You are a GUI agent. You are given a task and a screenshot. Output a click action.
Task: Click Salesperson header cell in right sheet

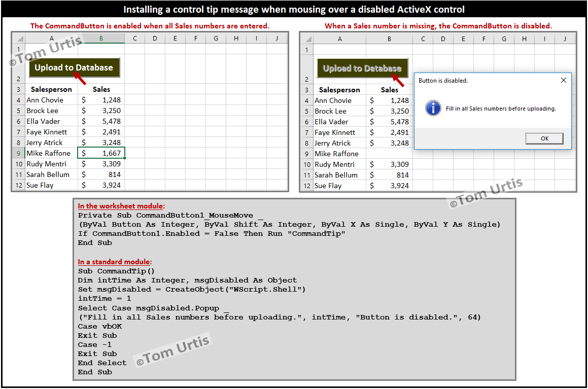pyautogui.click(x=340, y=90)
